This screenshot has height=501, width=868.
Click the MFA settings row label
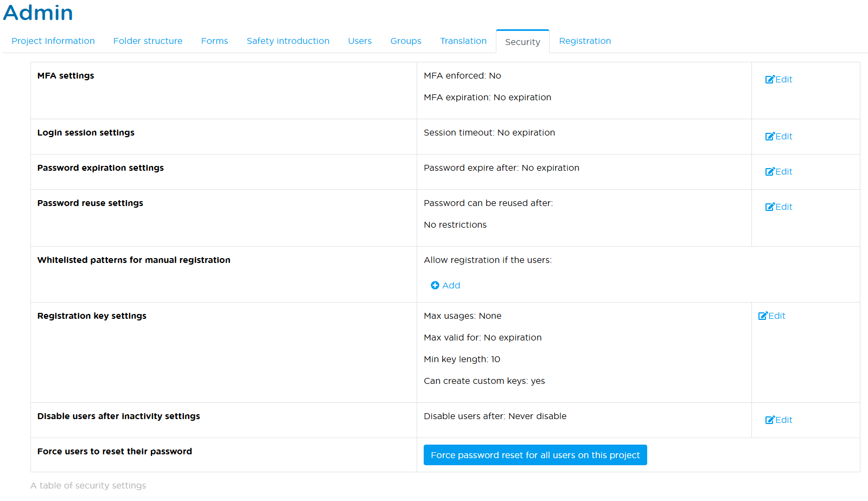coord(66,76)
